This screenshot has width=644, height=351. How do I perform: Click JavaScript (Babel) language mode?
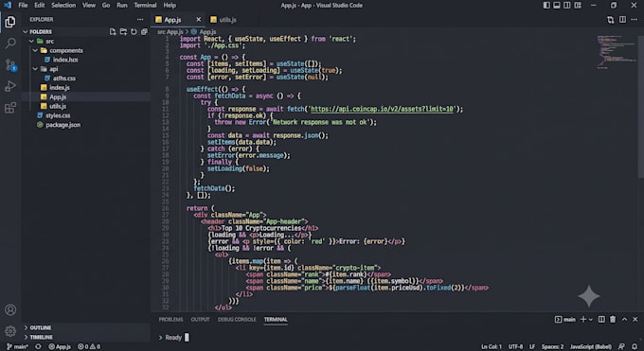point(591,347)
